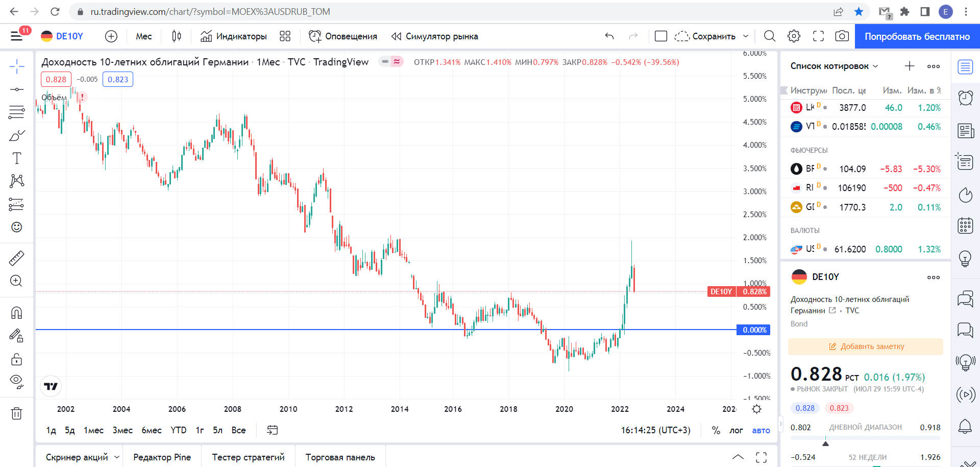Open the forecasting and measurement tools
980x467 pixels.
17,204
